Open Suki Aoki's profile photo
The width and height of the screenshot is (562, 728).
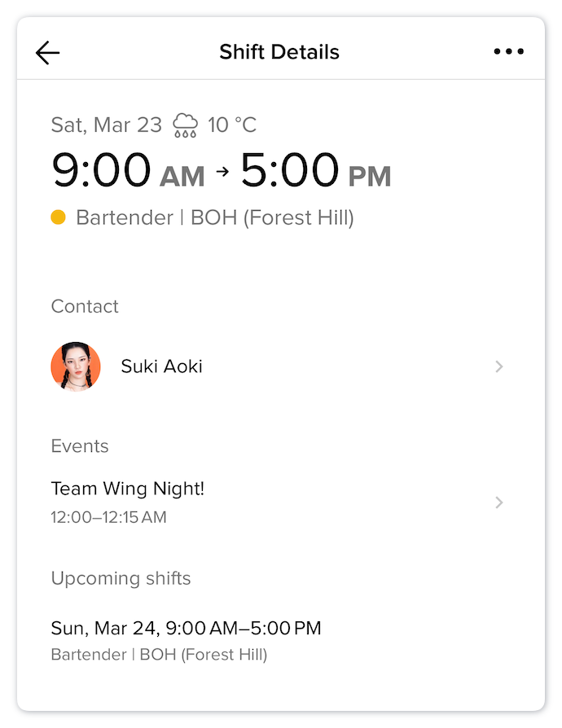pos(76,366)
